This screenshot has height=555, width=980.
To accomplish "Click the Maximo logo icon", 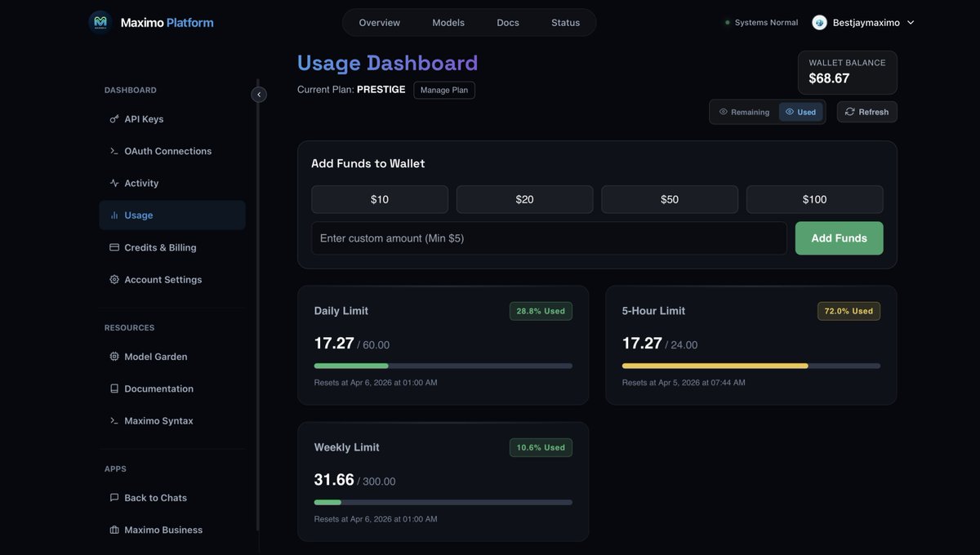I will [x=100, y=22].
